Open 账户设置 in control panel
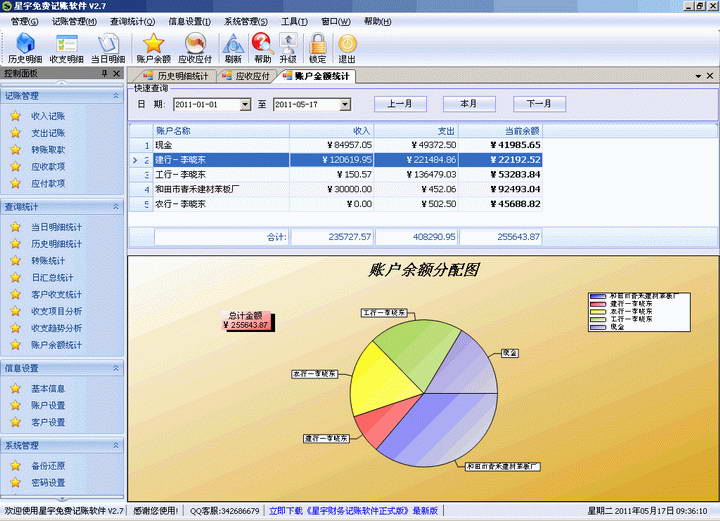The width and height of the screenshot is (720, 521). coord(48,405)
